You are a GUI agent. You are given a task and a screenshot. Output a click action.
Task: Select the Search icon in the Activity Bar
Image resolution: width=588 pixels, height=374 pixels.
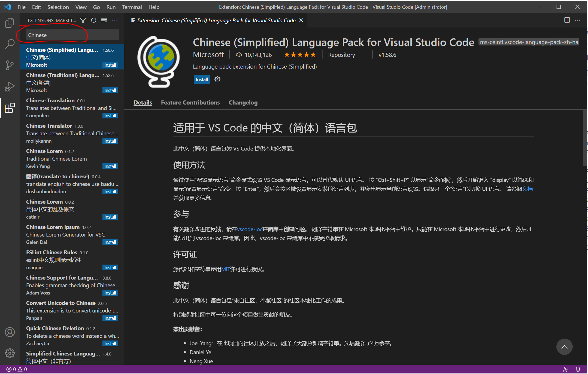tap(10, 44)
